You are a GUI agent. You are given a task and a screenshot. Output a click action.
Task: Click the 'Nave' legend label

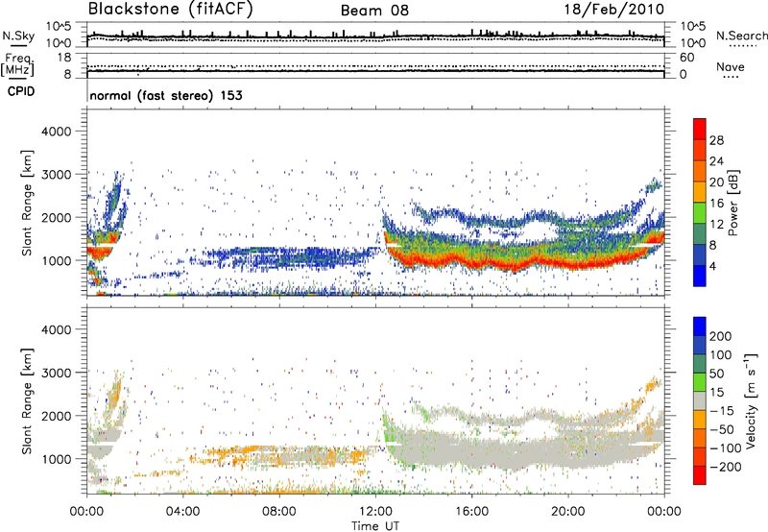point(731,66)
